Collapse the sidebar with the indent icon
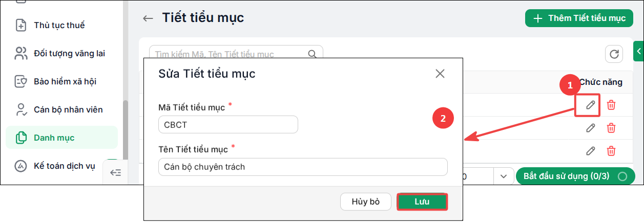This screenshot has width=644, height=224. click(x=116, y=172)
